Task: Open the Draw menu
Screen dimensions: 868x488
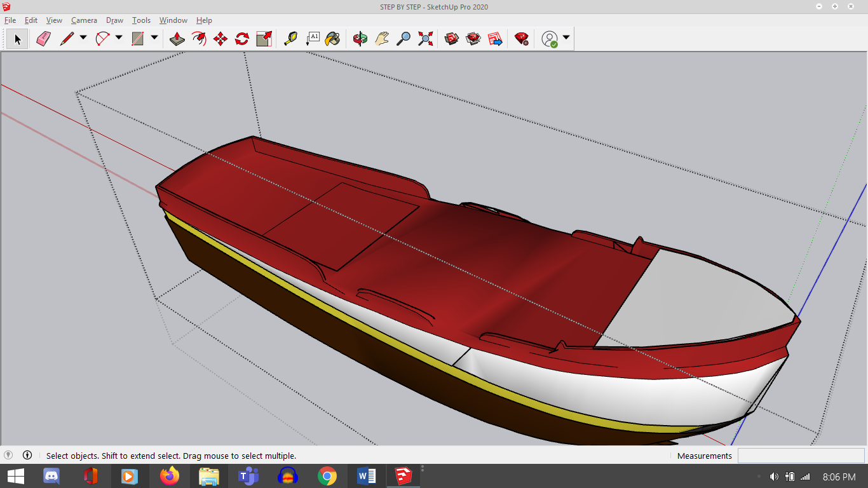Action: point(114,20)
